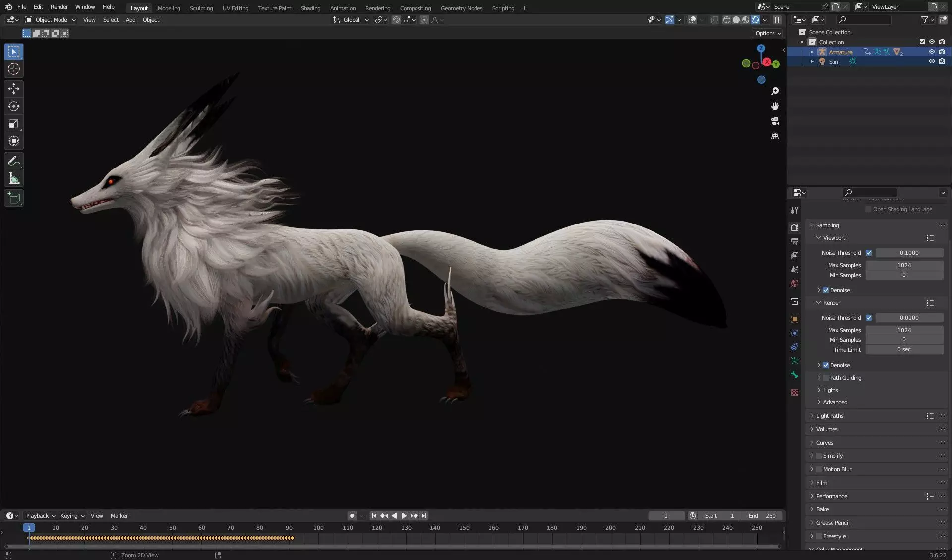Screen dimensions: 952x560
Task: Toggle Viewport Noise Threshold checkbox
Action: tap(869, 253)
